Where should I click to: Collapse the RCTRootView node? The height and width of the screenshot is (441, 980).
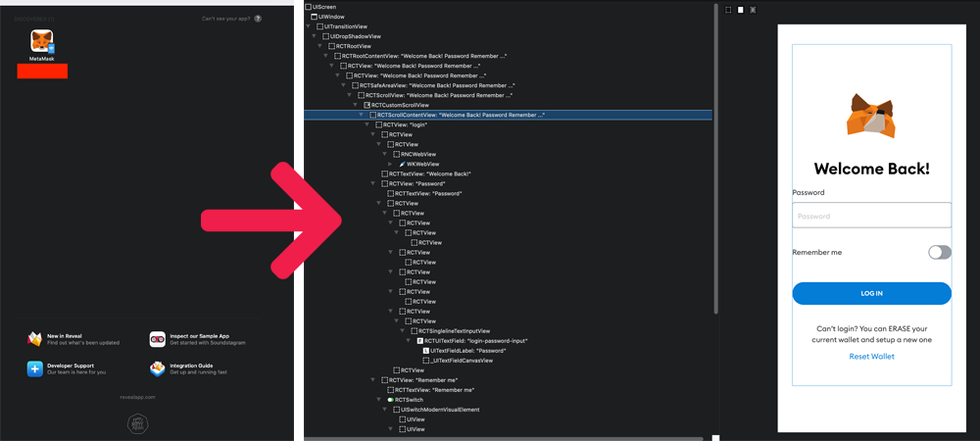tap(320, 46)
